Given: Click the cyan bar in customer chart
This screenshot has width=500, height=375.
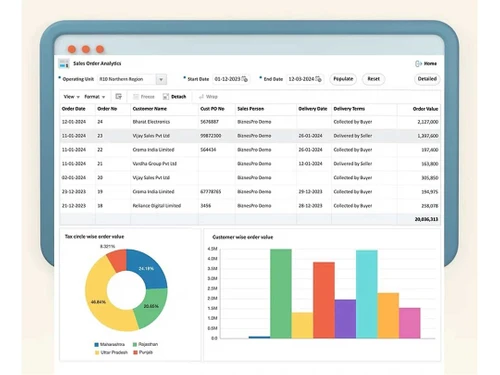Looking at the screenshot, I should point(367,294).
